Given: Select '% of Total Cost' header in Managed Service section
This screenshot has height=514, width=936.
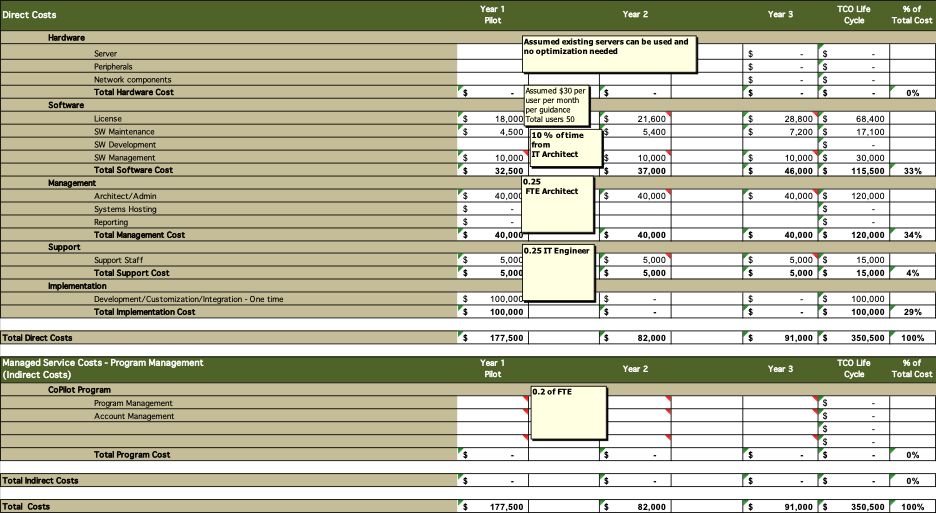Looking at the screenshot, I should point(912,368).
